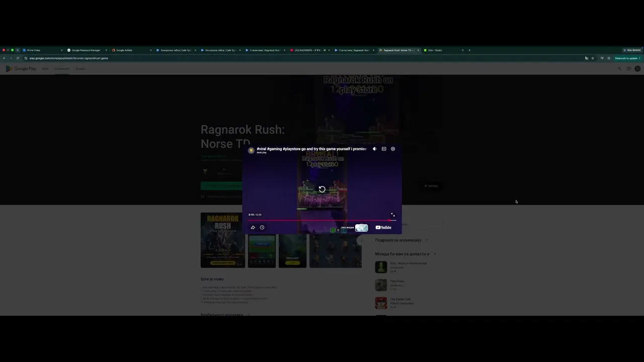This screenshot has height=362, width=644.
Task: Open the Google Play logo
Action: click(21, 69)
